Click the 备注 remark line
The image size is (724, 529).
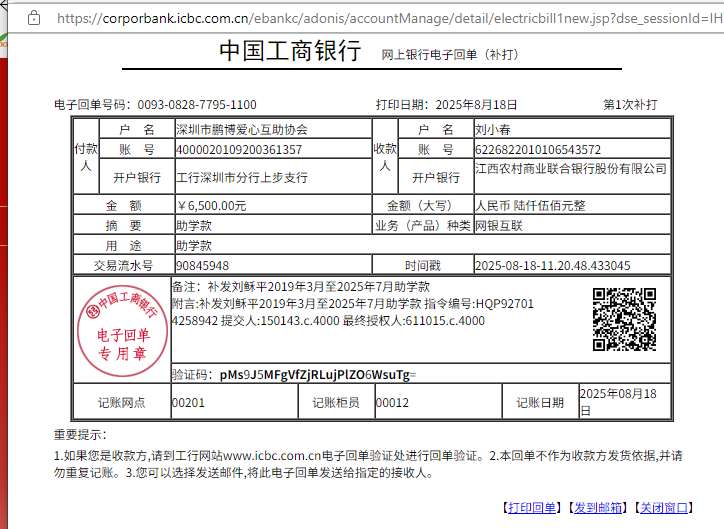tap(301, 287)
